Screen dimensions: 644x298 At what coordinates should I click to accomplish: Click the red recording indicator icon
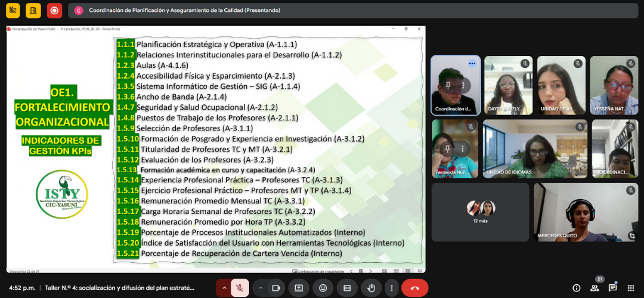coord(54,10)
